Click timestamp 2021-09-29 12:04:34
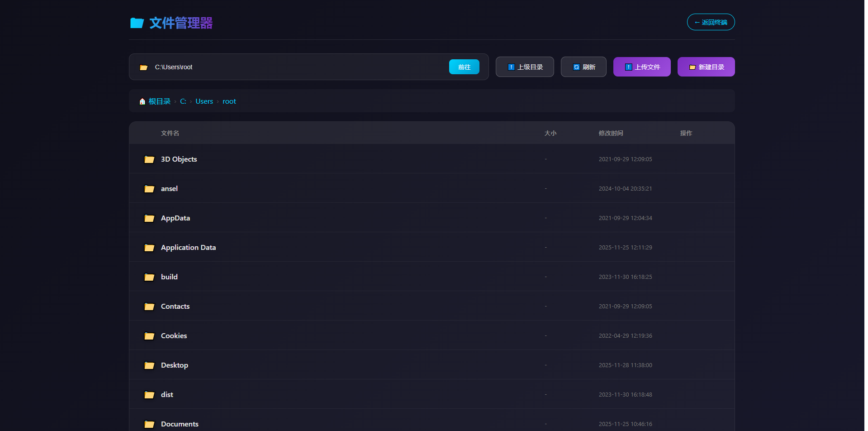This screenshot has width=868, height=431. 626,218
